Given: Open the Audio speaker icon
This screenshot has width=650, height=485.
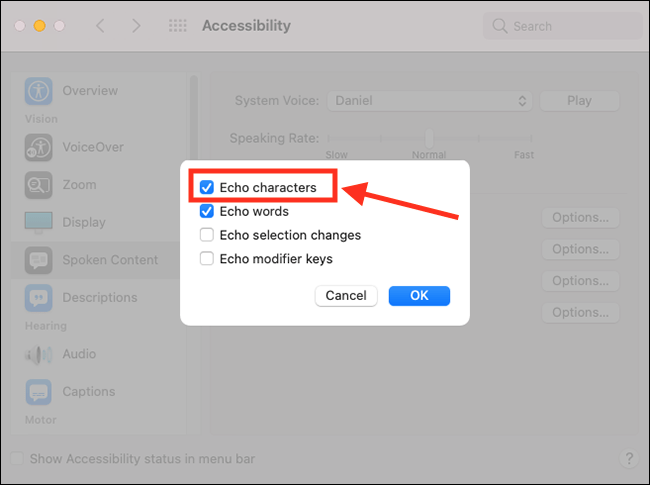Looking at the screenshot, I should (39, 354).
